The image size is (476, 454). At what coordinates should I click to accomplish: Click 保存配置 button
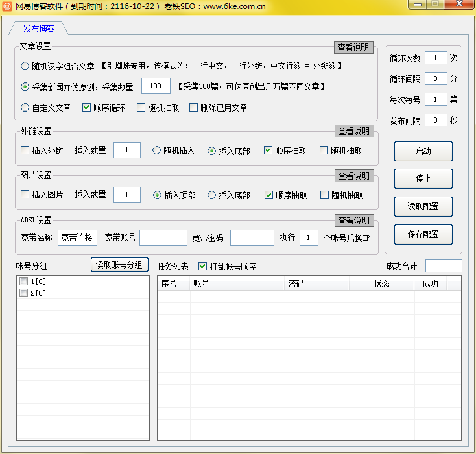click(x=423, y=234)
